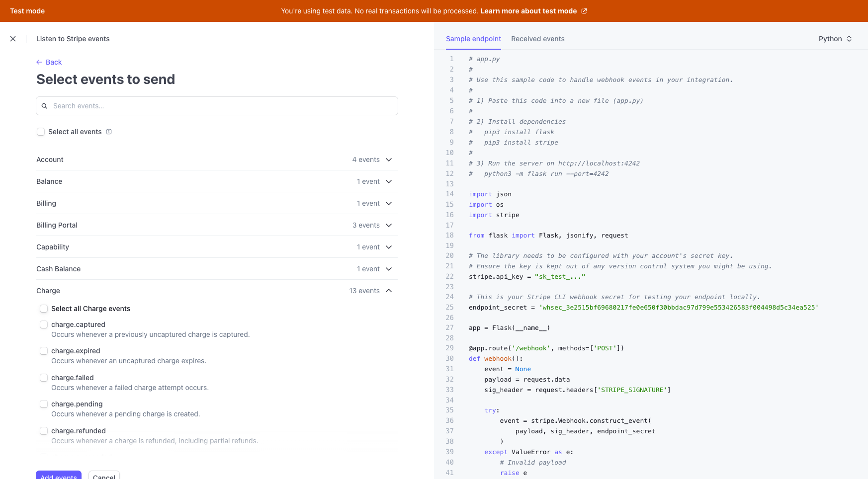This screenshot has width=868, height=479.
Task: Select the charge.refunded event checkbox
Action: point(44,431)
